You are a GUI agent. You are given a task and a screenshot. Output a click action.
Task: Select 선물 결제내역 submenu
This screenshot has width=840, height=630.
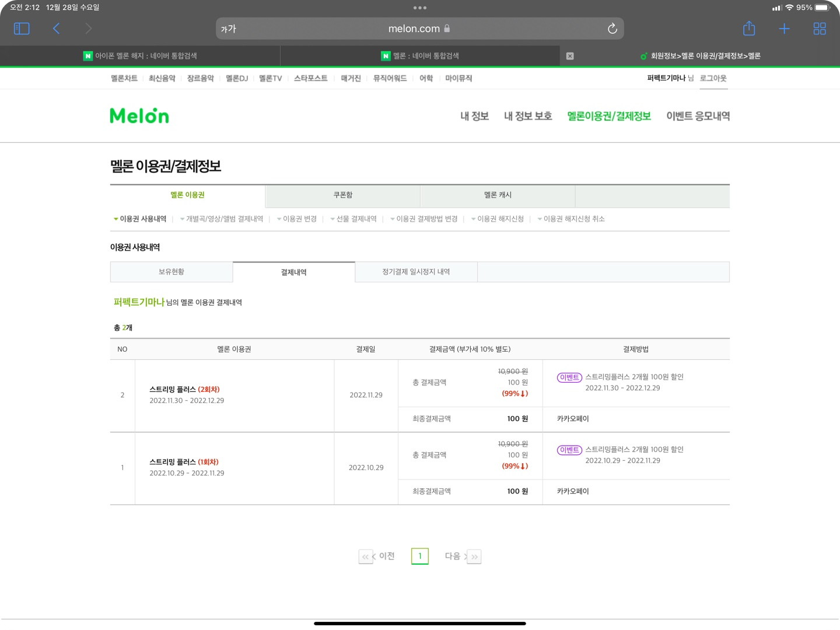pyautogui.click(x=356, y=219)
